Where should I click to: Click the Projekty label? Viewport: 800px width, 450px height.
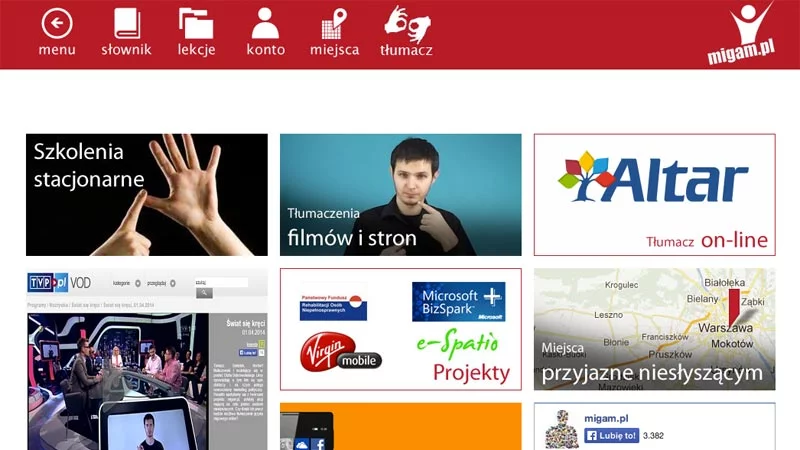click(x=471, y=373)
